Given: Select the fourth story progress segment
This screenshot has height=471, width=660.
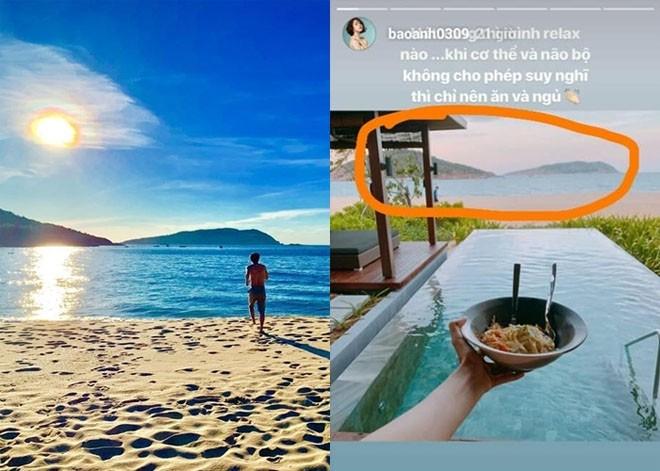Looking at the screenshot, I should tap(522, 9).
